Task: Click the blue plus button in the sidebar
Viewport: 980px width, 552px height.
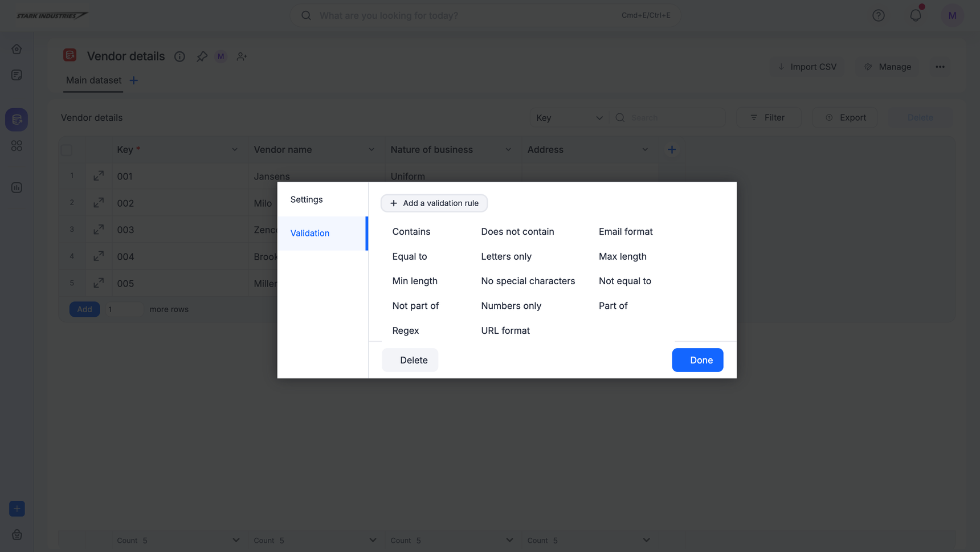Action: tap(17, 509)
